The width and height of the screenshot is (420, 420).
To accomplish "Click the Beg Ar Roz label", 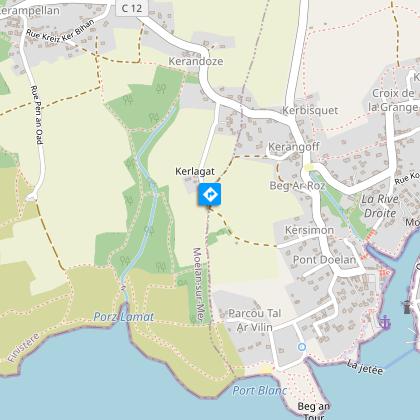I will click(x=297, y=185).
